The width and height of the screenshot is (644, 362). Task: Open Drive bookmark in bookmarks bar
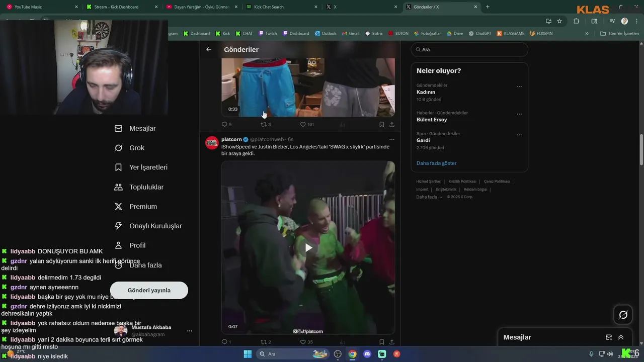tap(455, 34)
